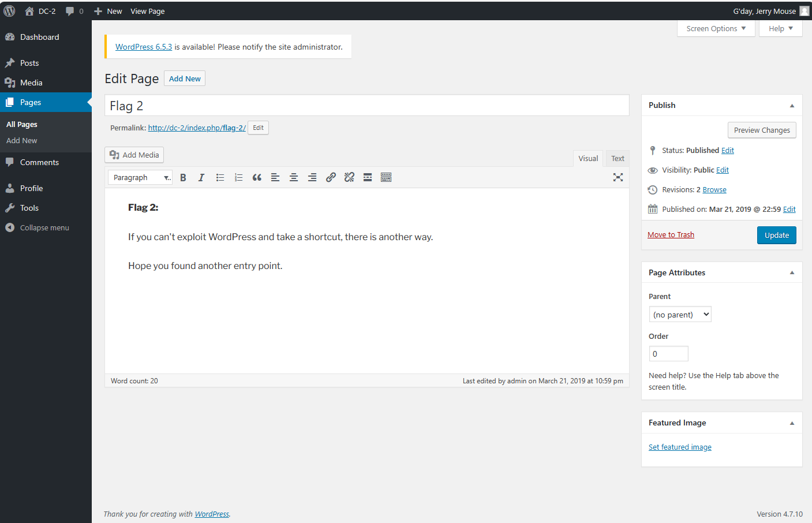Enable distraction-free writing mode
The image size is (812, 523).
618,177
